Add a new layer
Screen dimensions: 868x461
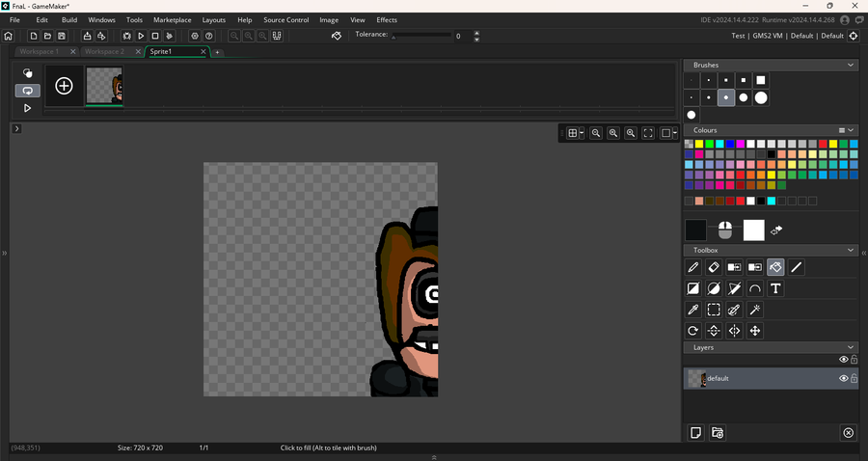point(695,432)
